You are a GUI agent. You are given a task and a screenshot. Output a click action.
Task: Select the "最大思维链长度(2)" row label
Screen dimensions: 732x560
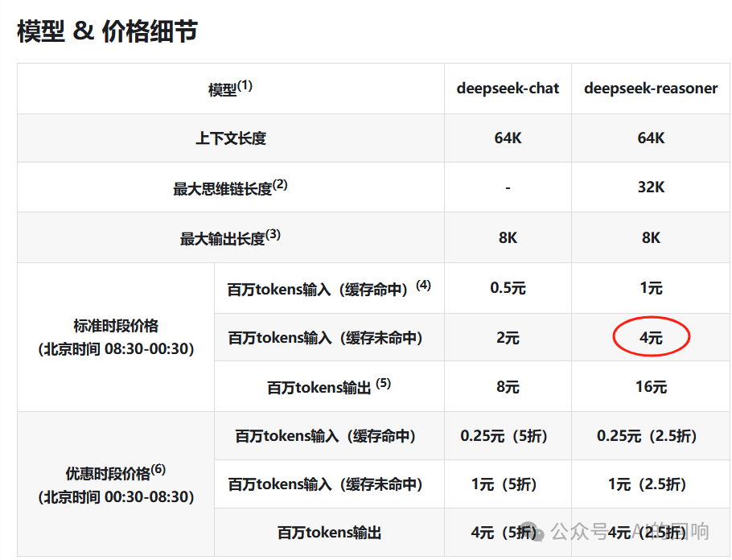pyautogui.click(x=231, y=187)
